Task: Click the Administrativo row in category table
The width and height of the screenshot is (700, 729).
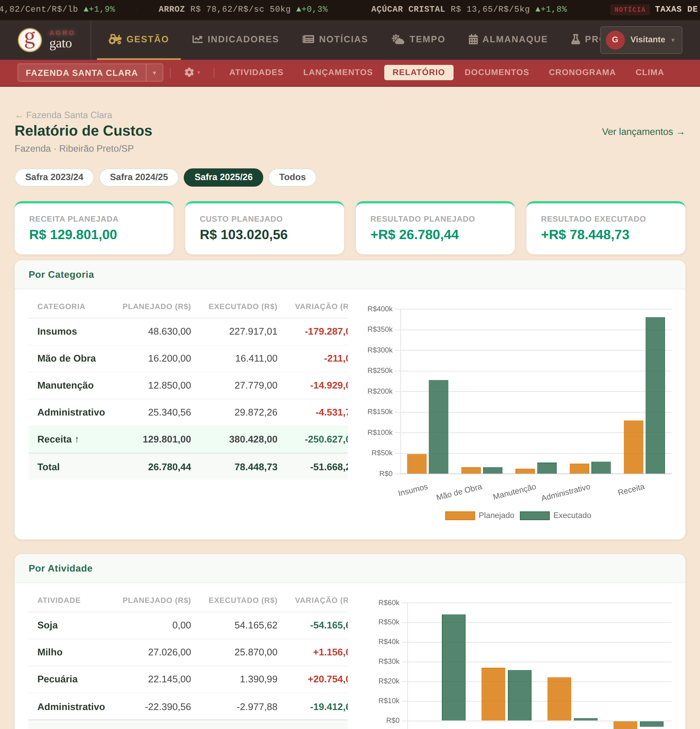Action: pos(188,413)
